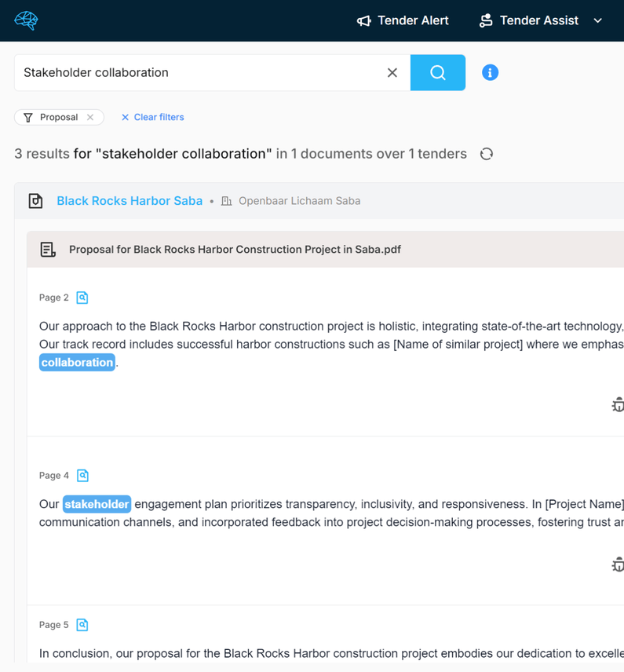This screenshot has height=672, width=624.
Task: Click the tender document icon beside Black Rocks
Action: 35,201
